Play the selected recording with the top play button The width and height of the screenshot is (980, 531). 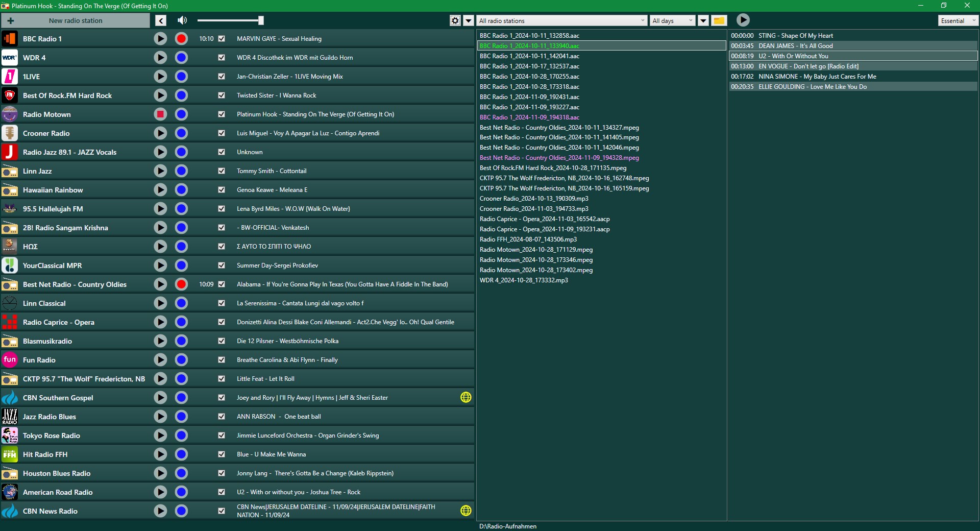pyautogui.click(x=743, y=20)
